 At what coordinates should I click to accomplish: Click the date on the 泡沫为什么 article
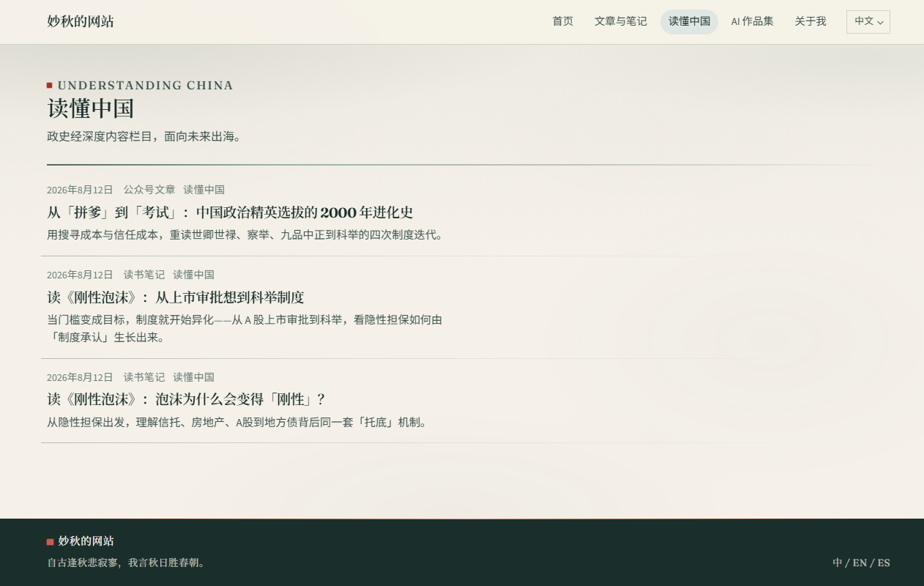point(80,377)
